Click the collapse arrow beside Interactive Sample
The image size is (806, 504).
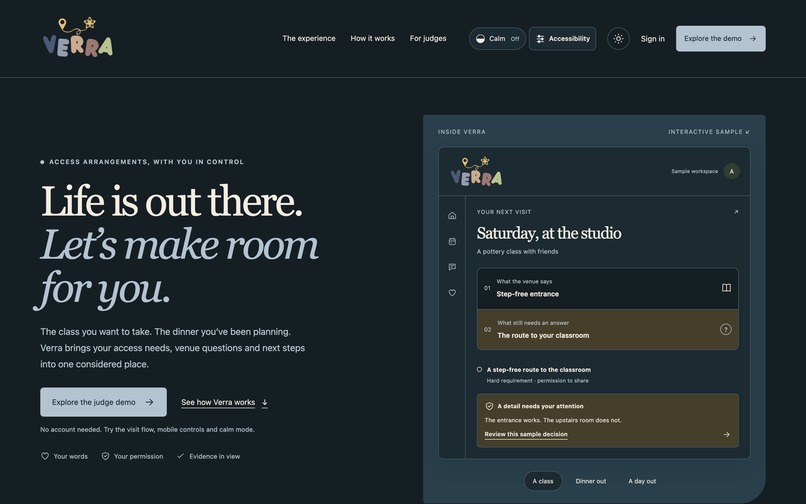747,132
